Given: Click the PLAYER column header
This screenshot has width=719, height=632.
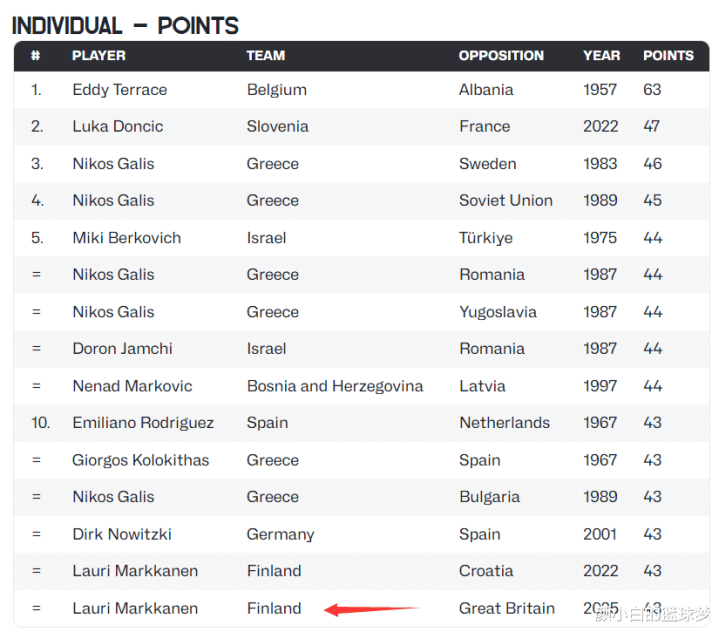Looking at the screenshot, I should tap(98, 56).
